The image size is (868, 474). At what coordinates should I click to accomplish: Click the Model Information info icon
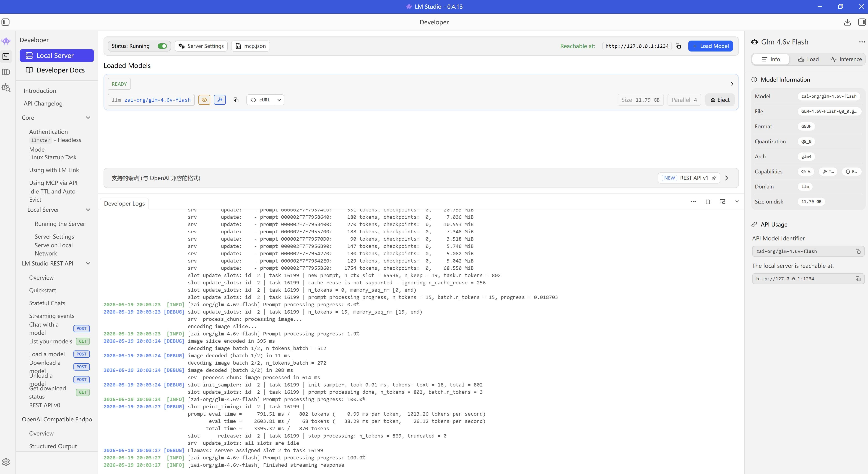click(x=754, y=80)
